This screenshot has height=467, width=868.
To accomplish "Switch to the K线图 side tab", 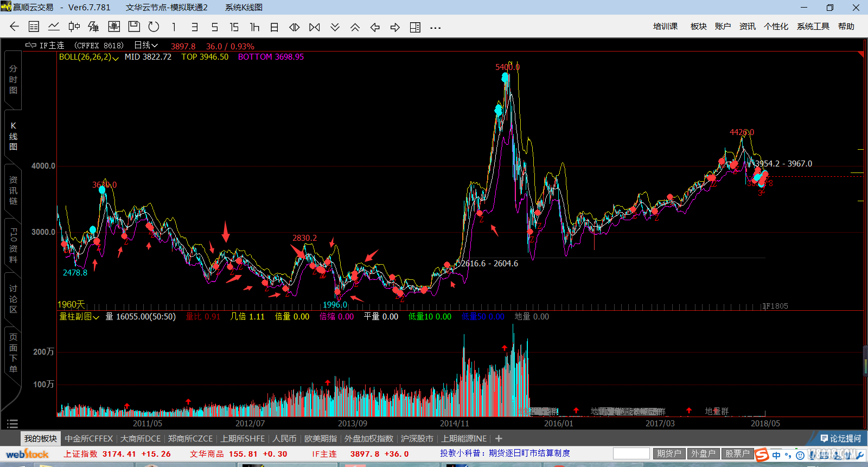I will [13, 136].
